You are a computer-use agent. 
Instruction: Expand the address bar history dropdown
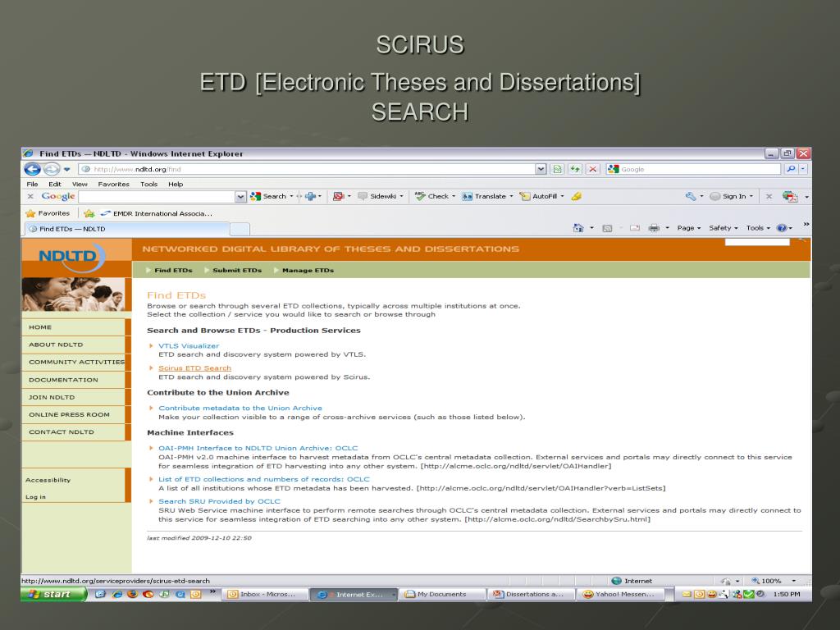pos(541,169)
